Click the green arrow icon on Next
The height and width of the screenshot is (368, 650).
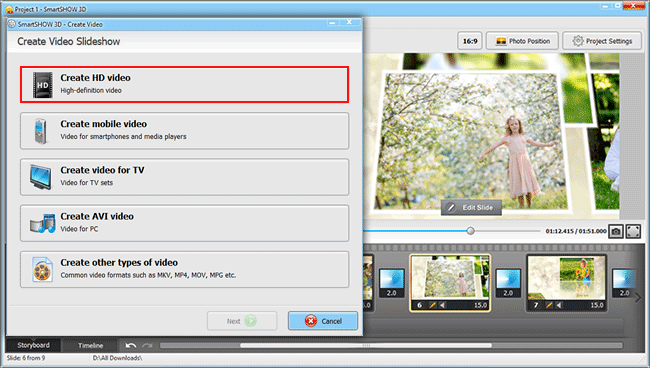tap(250, 321)
